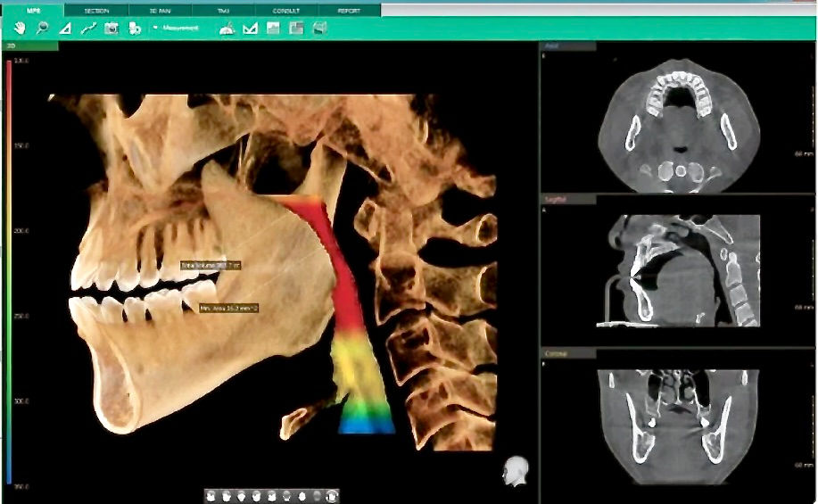Image resolution: width=818 pixels, height=504 pixels.
Task: Click the Axial panel header label
Action: point(567,46)
